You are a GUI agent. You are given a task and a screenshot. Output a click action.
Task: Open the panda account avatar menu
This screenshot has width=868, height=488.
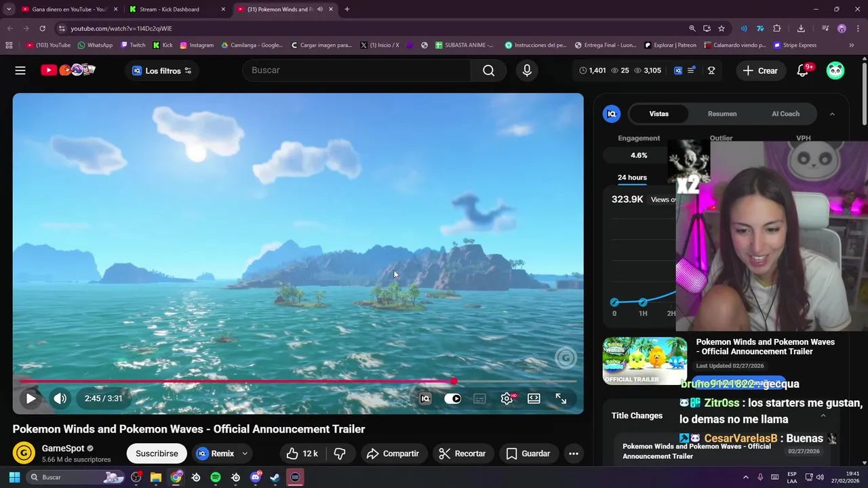(x=835, y=70)
